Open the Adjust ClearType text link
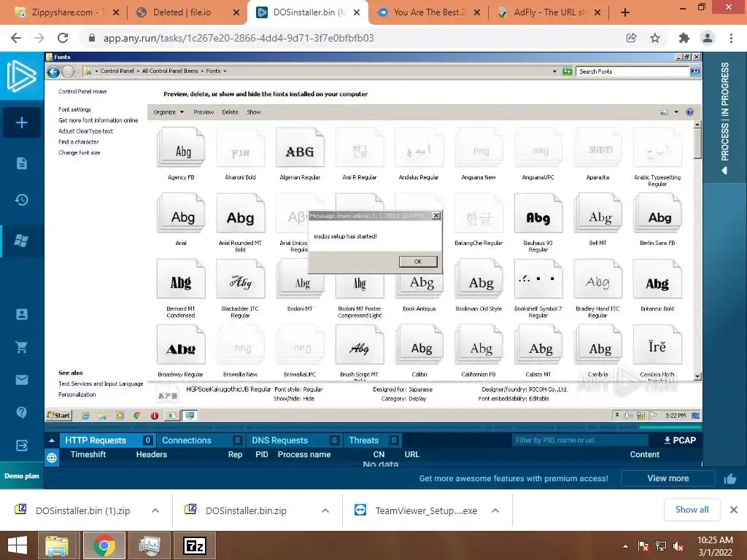 [x=86, y=131]
